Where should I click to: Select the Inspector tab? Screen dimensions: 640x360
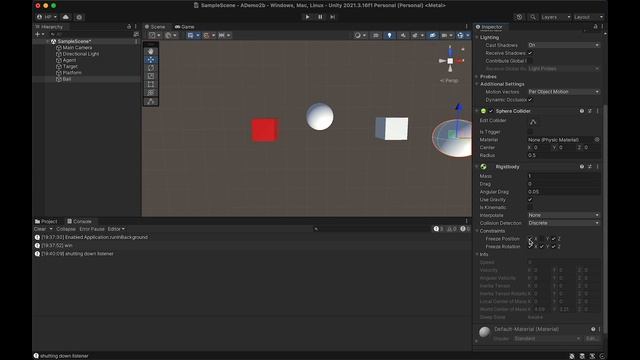coord(489,27)
